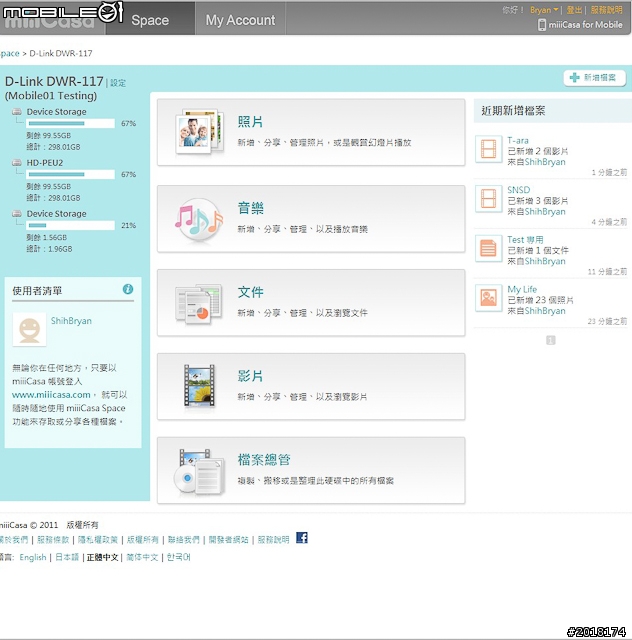Click the 21% storage usage bar

71,225
